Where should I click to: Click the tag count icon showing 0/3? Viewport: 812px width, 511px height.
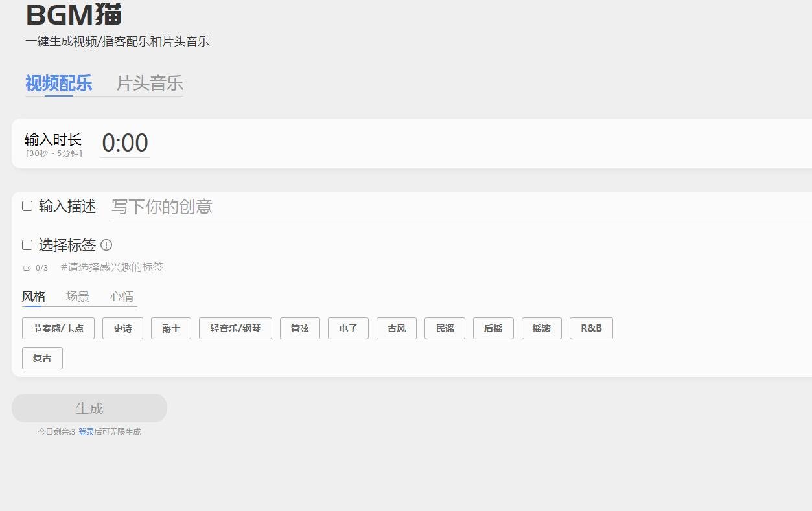click(27, 268)
